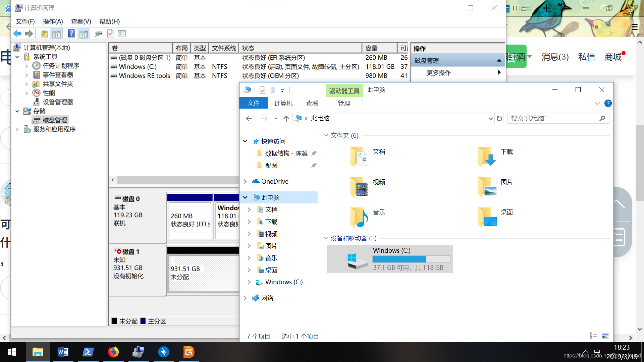Click the forward arrow in Computer Management toolbar
The image size is (644, 362).
[29, 34]
